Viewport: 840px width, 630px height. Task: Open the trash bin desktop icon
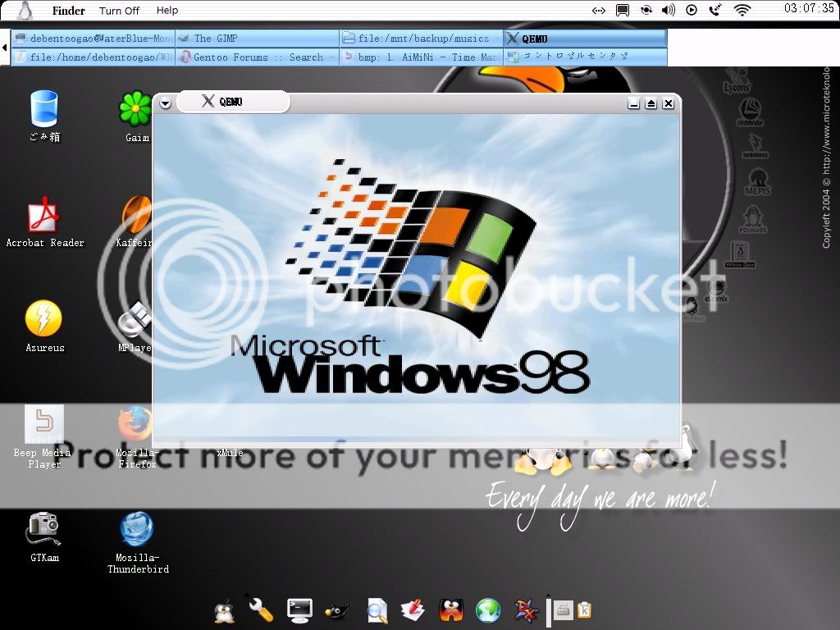44,116
